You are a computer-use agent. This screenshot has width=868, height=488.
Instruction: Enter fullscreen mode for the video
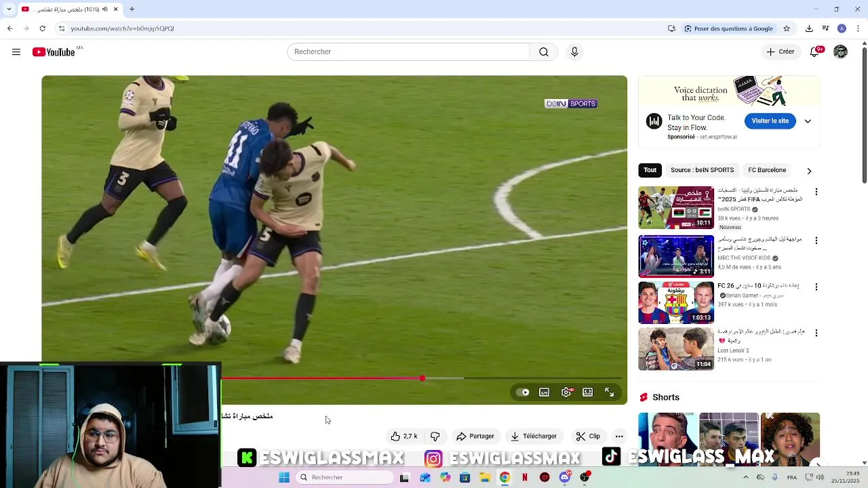click(610, 392)
